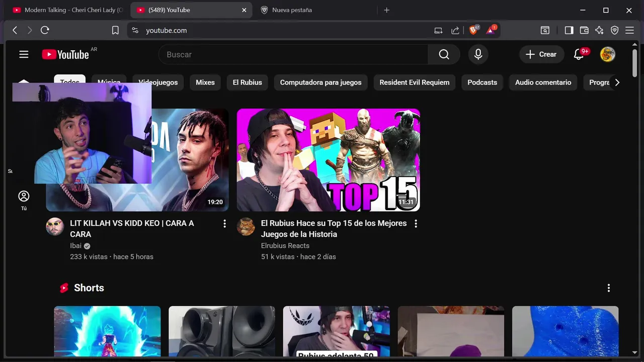Open Elrubius Reacts channel avatar
644x362 pixels.
click(x=246, y=227)
